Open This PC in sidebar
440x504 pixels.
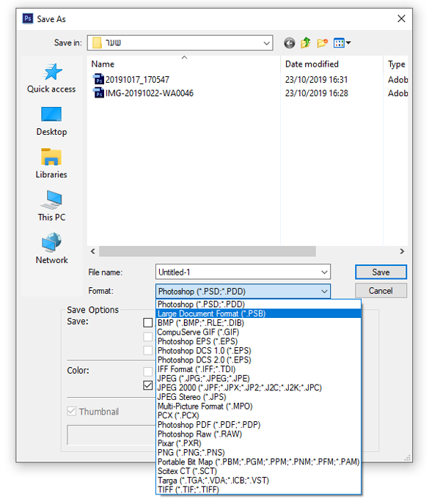point(51,206)
